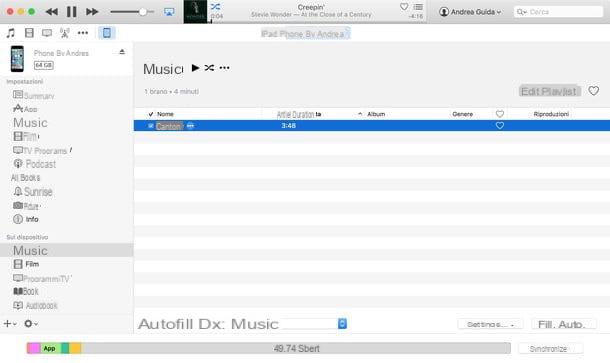
Task: Open the Apps library icon
Action: (x=65, y=33)
